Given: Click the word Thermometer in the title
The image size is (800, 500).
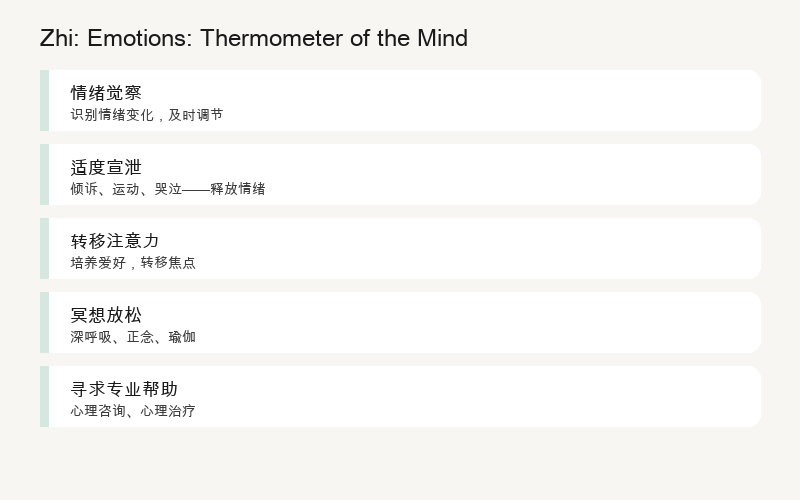Looking at the screenshot, I should pyautogui.click(x=271, y=38).
